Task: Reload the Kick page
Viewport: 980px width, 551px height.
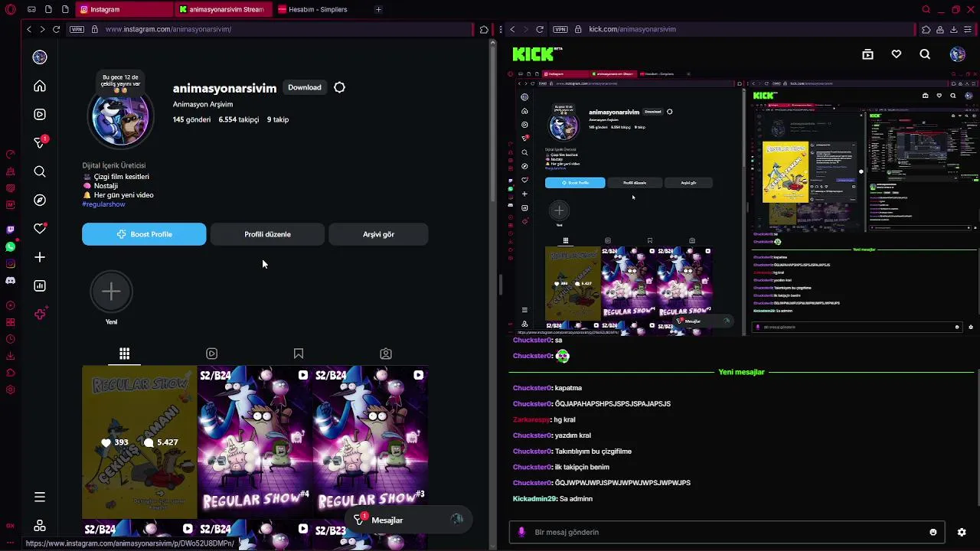Action: (540, 29)
